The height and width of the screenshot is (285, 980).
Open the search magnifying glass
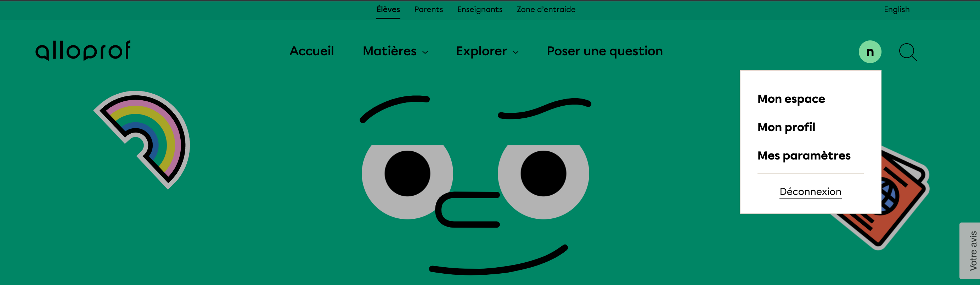907,52
